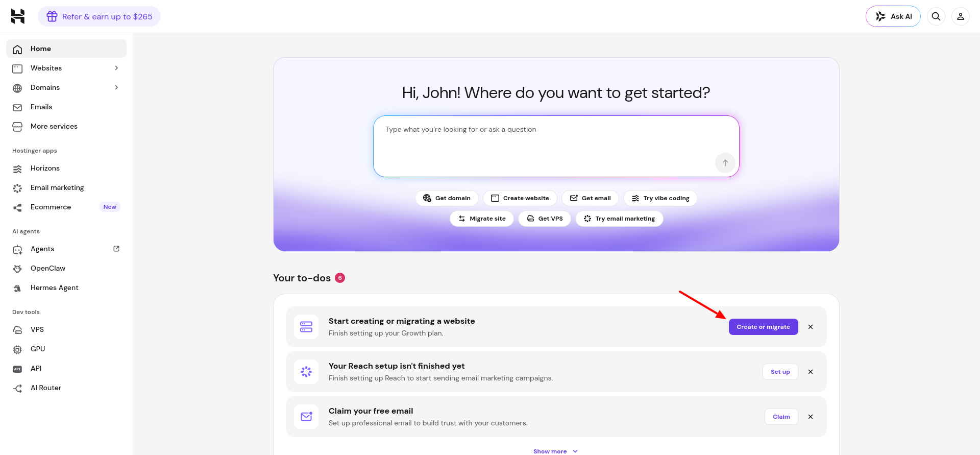
Task: Click 'Your Reach setup isn't finished yet' title
Action: point(397,366)
